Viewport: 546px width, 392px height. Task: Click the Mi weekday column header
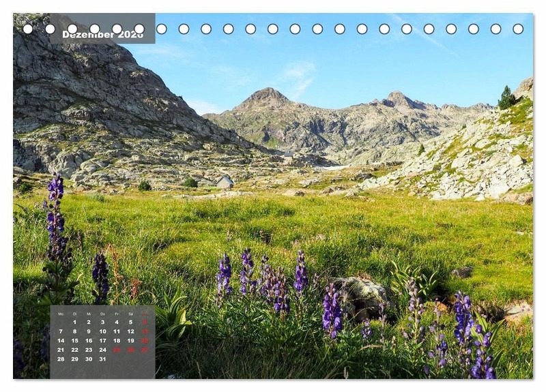pos(89,314)
